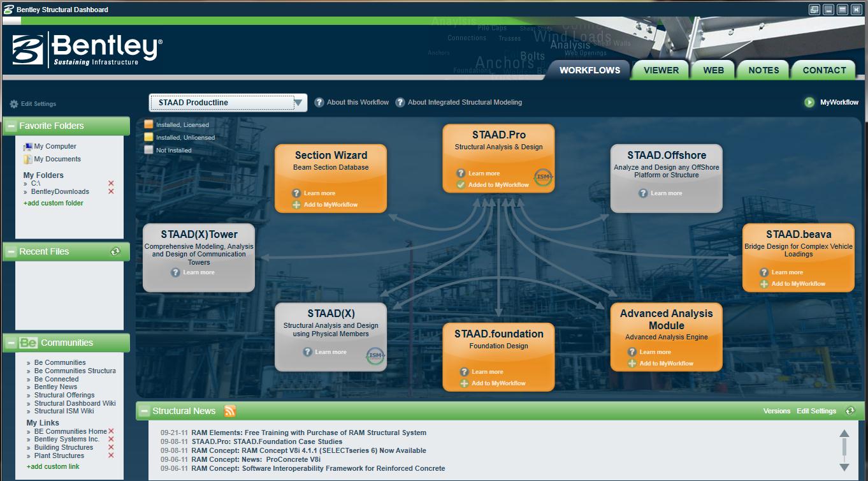Open the BentleyDownloads folder
This screenshot has height=481, width=868.
click(60, 192)
